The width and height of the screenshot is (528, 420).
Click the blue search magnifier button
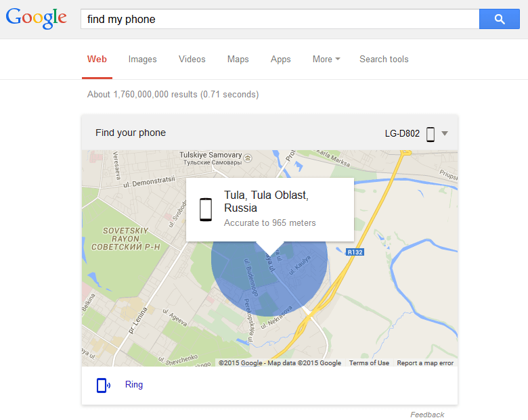pyautogui.click(x=499, y=19)
